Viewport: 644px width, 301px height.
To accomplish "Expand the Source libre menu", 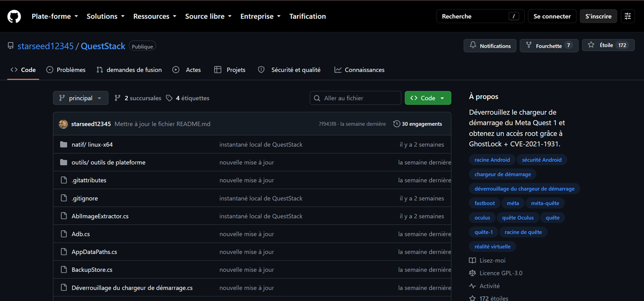I will [x=208, y=16].
